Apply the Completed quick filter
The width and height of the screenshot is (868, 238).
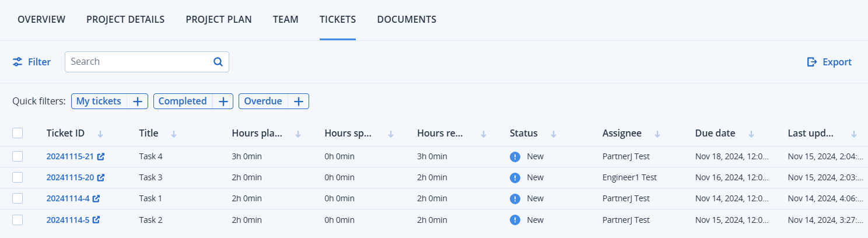183,101
